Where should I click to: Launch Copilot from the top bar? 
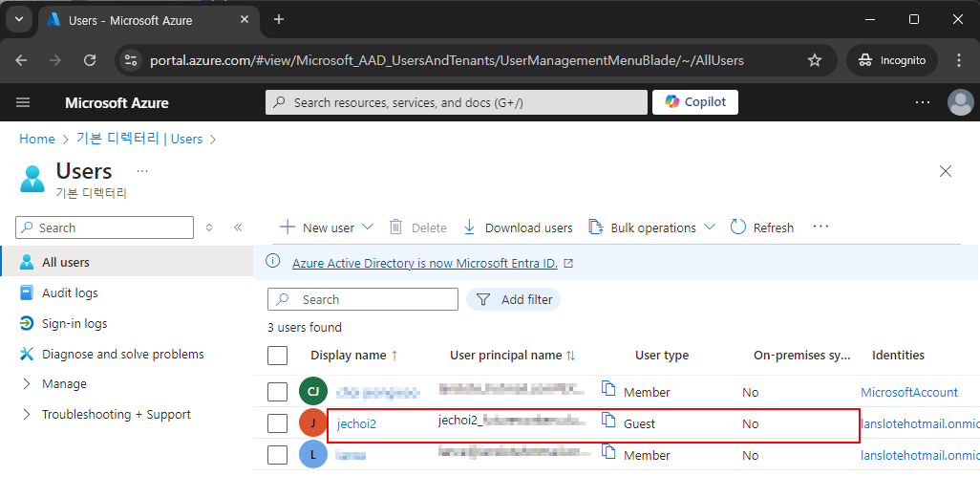click(x=695, y=102)
